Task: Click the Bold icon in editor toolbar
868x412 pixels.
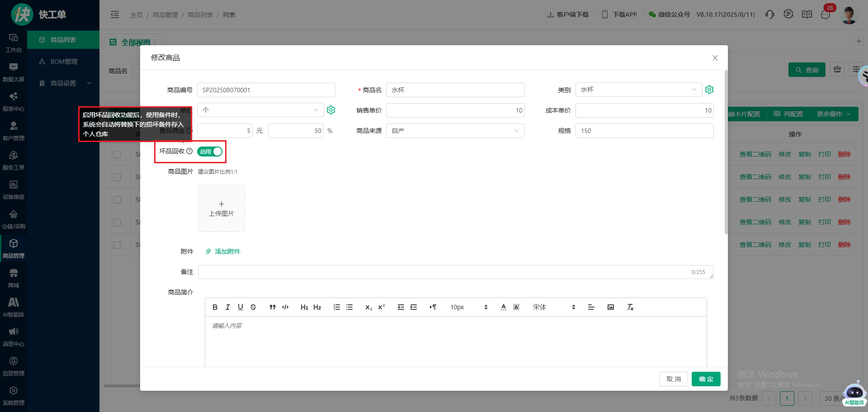Action: pos(215,307)
